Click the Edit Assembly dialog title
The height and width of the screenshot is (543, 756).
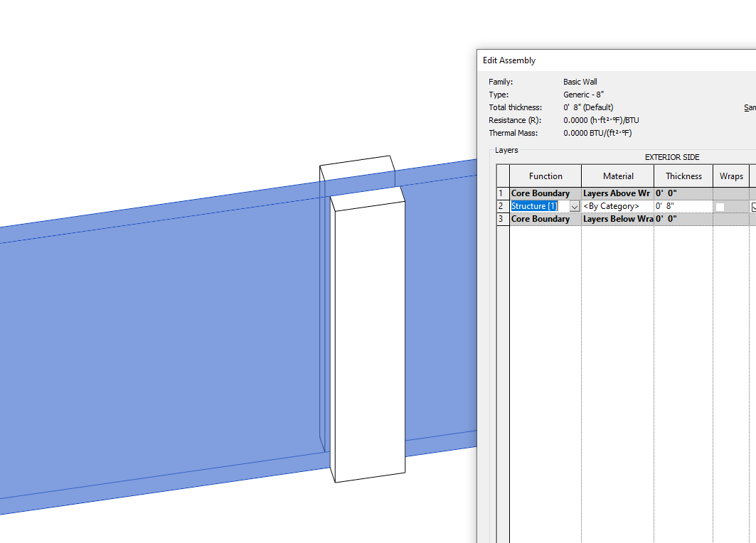point(509,60)
